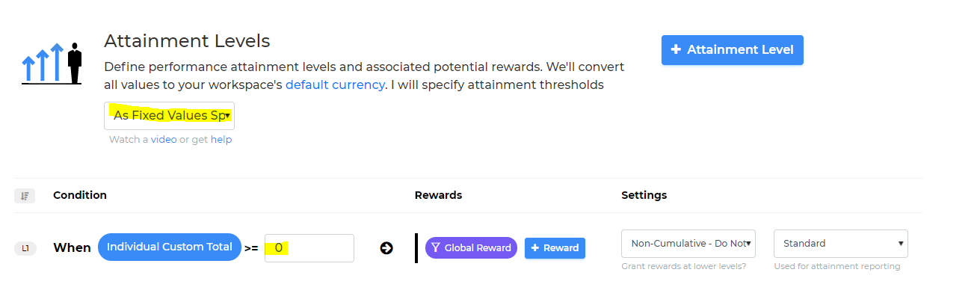980x305 pixels.
Task: Open the video tutorial link
Action: (x=164, y=140)
